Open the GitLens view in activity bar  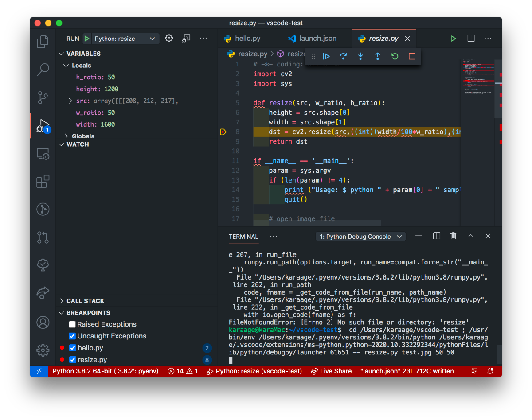[x=43, y=209]
